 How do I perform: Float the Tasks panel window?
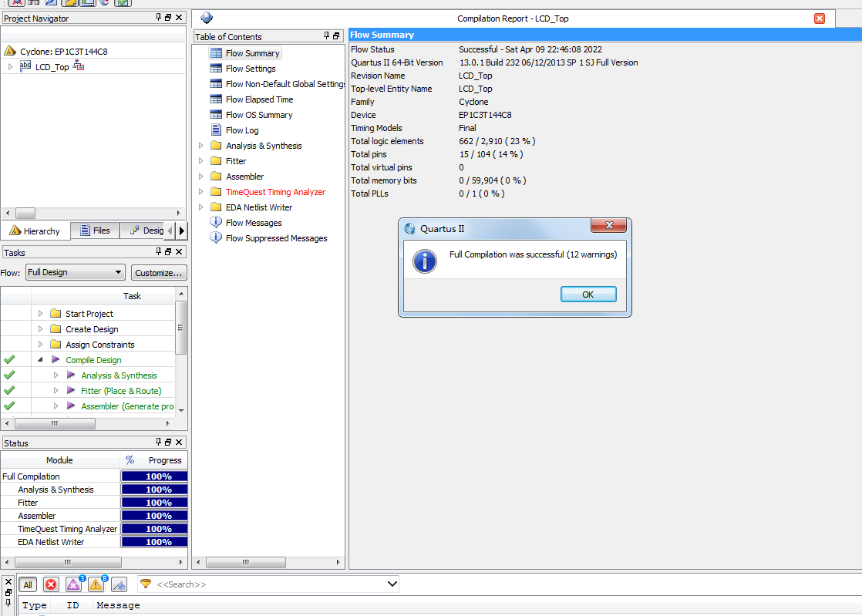(169, 252)
